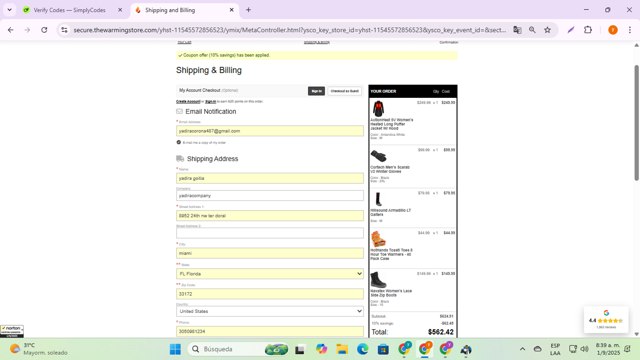The width and height of the screenshot is (640, 360).
Task: Open the Chrome three-dot menu
Action: point(630,30)
